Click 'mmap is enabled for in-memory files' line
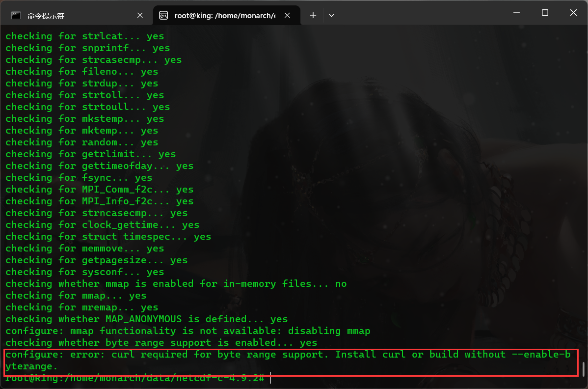Viewport: 588px width, 389px height. [176, 284]
